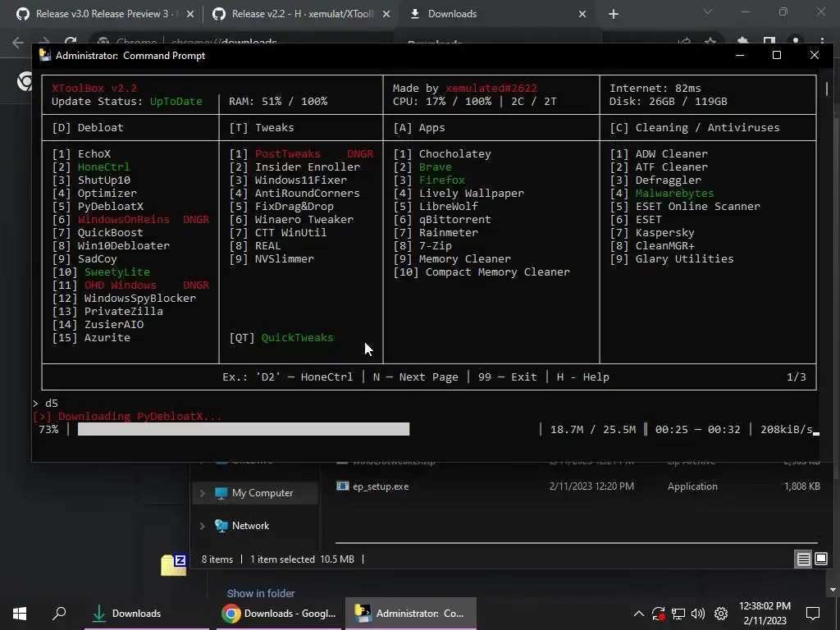The width and height of the screenshot is (840, 630).
Task: Click the UpToDate update status
Action: (x=176, y=101)
